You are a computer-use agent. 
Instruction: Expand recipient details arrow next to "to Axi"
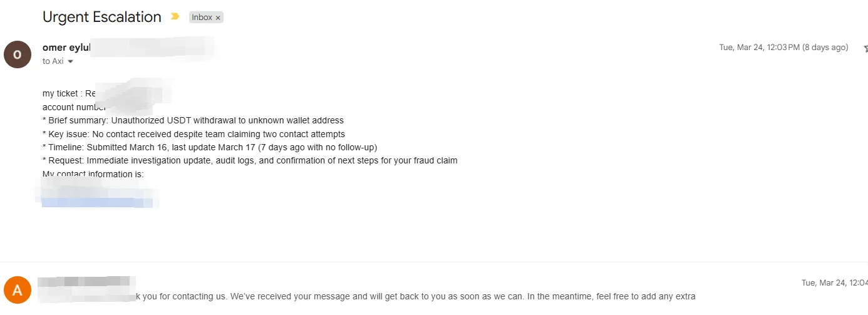pyautogui.click(x=70, y=61)
